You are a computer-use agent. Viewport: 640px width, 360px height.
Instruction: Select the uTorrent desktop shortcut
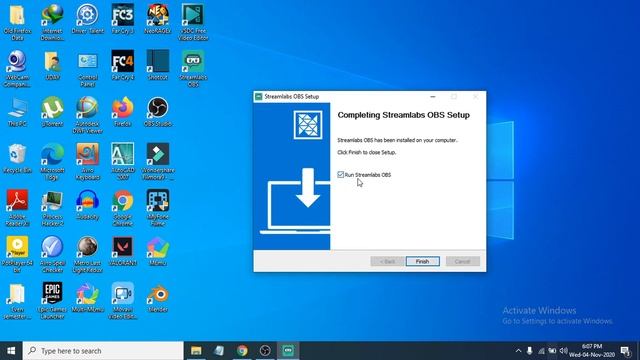[x=52, y=111]
